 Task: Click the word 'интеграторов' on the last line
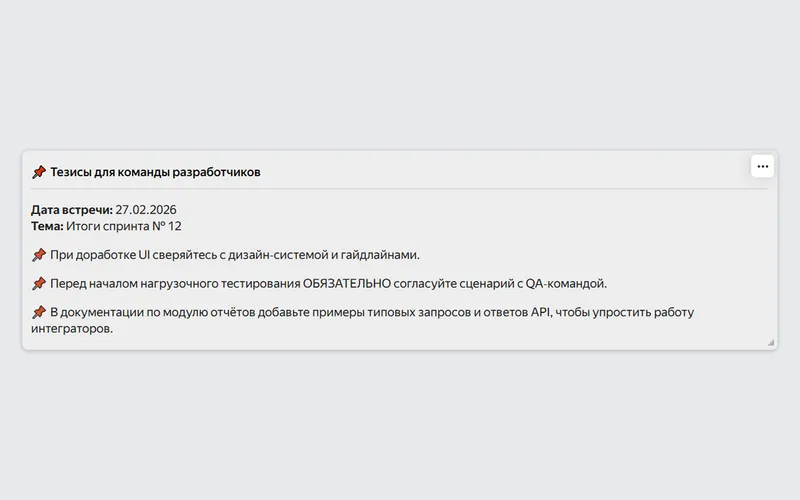[71, 328]
